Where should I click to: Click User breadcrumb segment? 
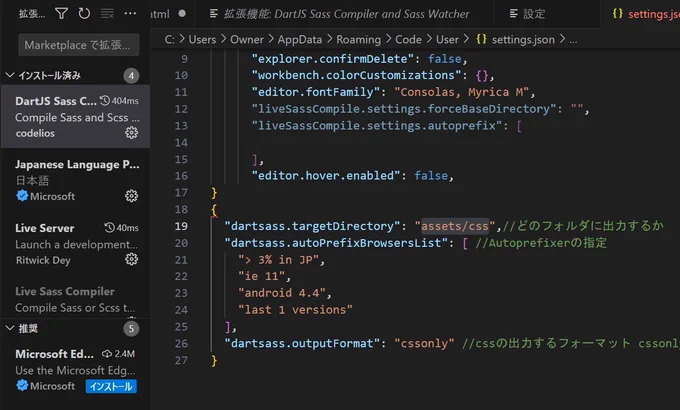[447, 39]
